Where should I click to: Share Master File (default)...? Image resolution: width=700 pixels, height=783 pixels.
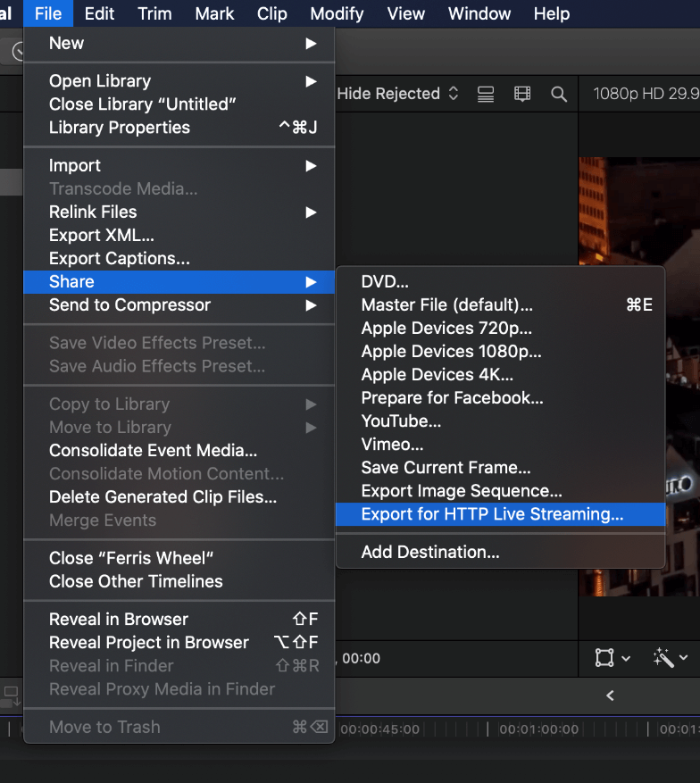tap(500, 304)
